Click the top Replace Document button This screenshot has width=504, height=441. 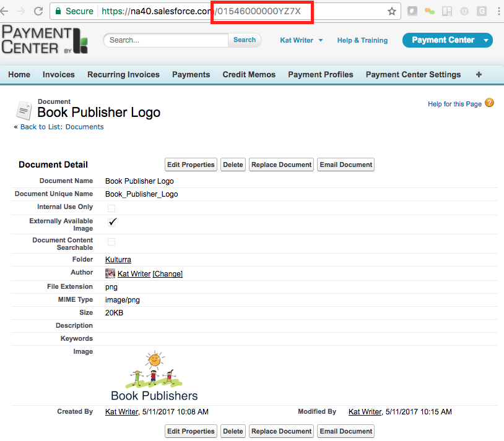(281, 165)
